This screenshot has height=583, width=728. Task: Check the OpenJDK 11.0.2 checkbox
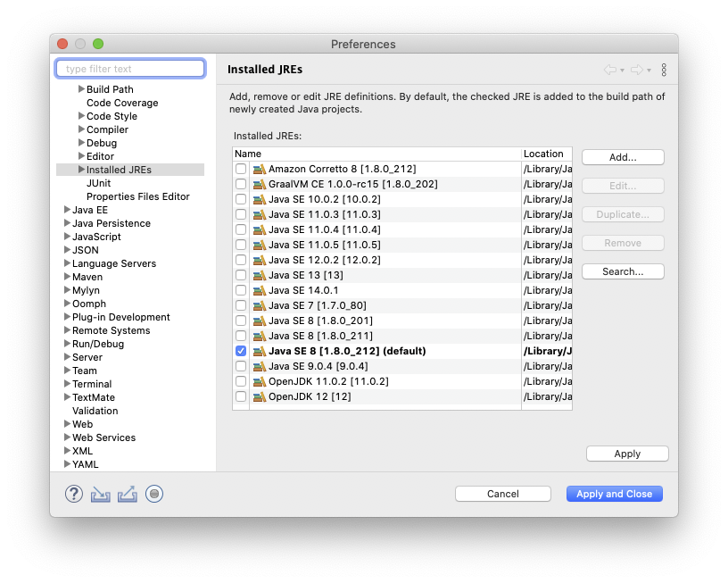(x=241, y=381)
